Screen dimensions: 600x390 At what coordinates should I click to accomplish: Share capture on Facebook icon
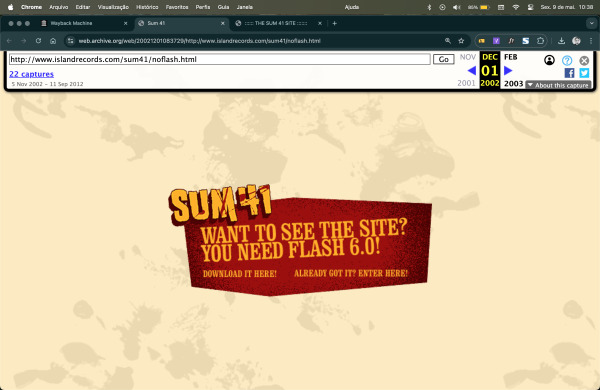[x=569, y=73]
